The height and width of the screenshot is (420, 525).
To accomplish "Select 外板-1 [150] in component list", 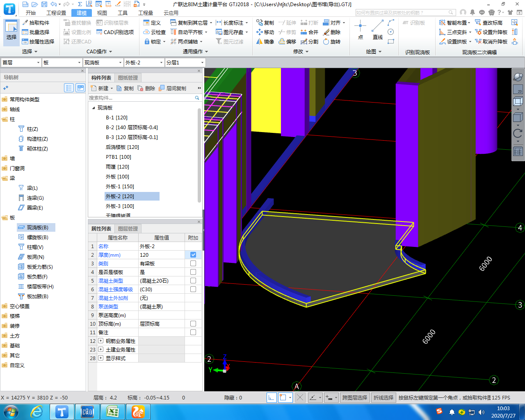I will click(120, 186).
